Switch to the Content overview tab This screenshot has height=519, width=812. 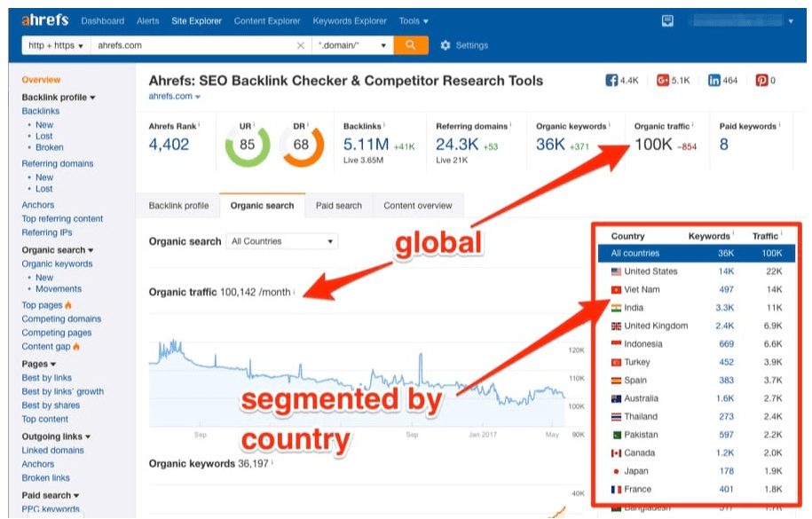[x=417, y=206]
